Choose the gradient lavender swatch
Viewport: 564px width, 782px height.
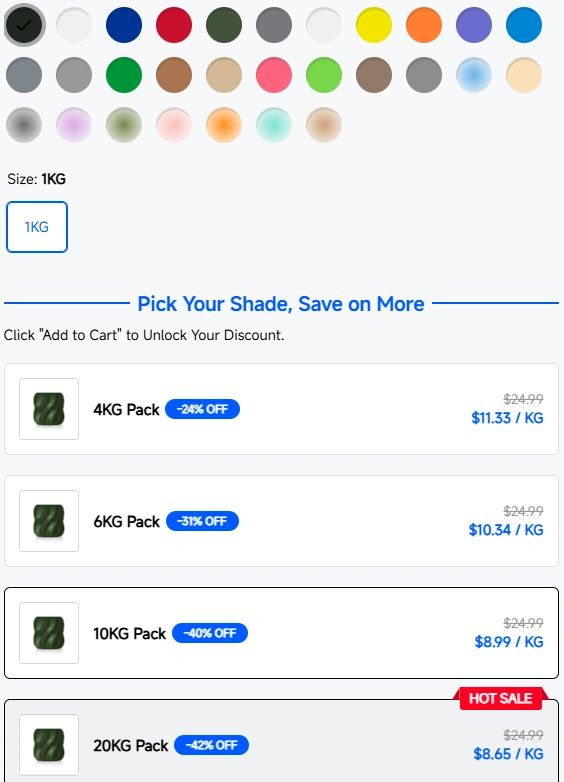(x=74, y=125)
